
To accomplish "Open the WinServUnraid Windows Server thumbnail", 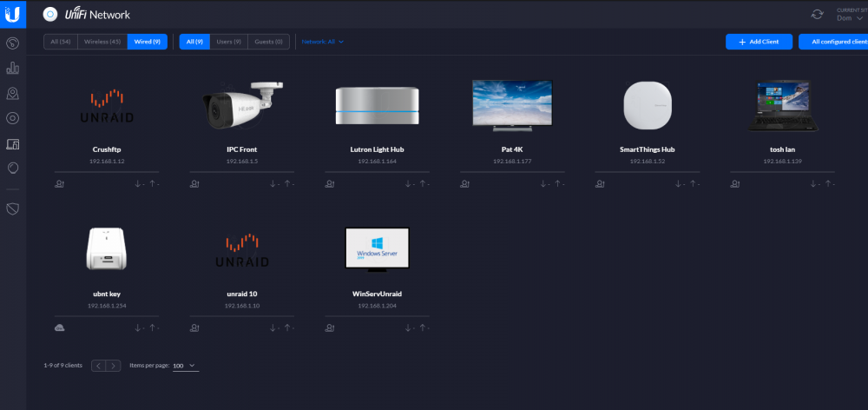I will point(377,249).
